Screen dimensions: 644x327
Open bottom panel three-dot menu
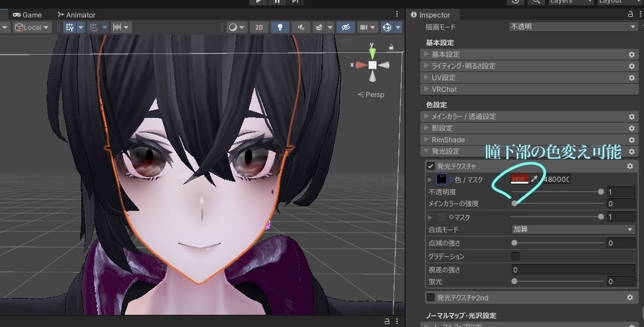pos(397,321)
